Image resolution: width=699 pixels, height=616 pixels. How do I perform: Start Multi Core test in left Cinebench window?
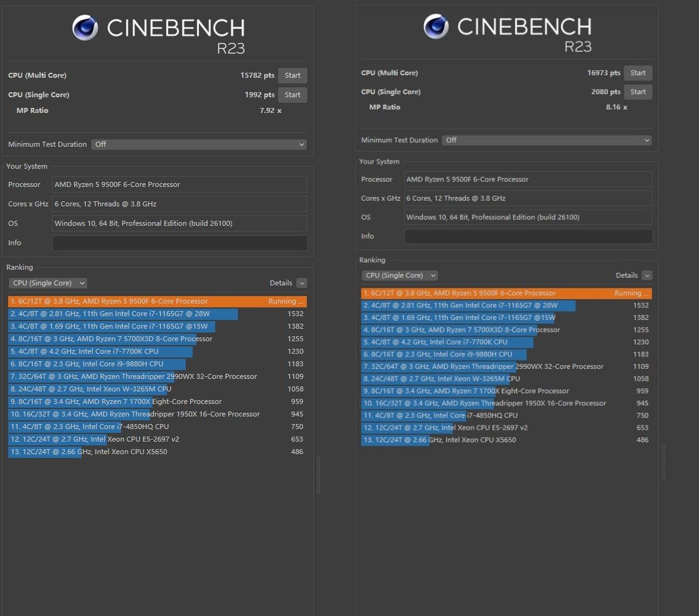coord(292,75)
